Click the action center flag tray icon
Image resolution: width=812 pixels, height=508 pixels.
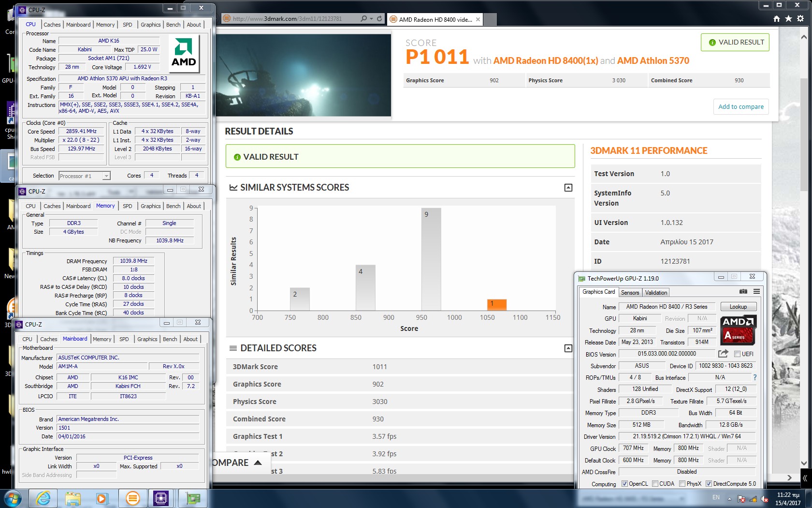coord(741,499)
